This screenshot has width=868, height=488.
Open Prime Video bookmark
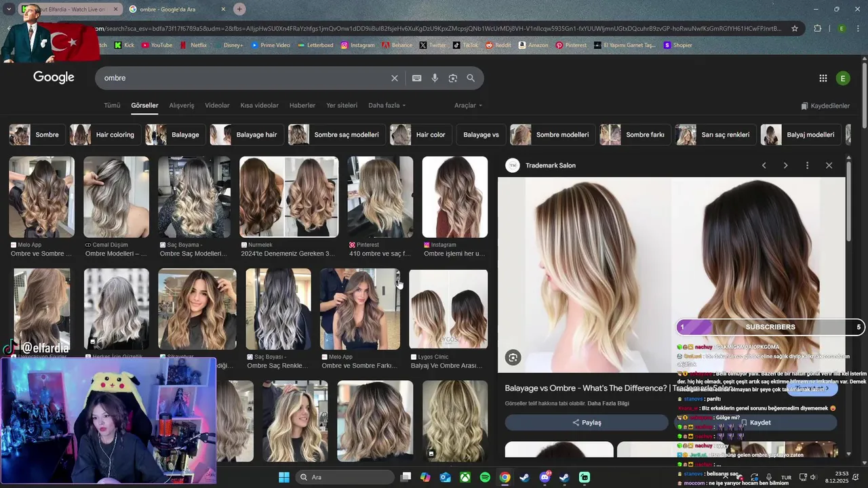(271, 45)
